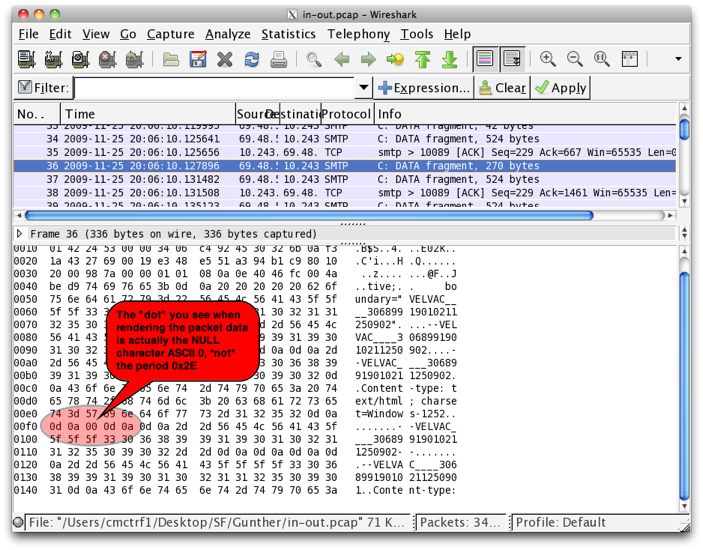The height and width of the screenshot is (550, 703).
Task: Click the close capture file X icon
Action: [225, 60]
